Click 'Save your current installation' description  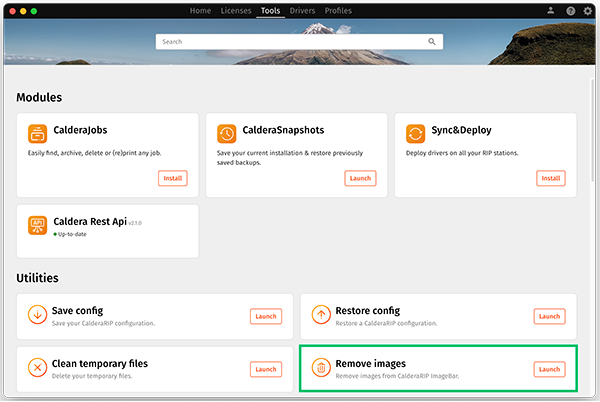[290, 158]
